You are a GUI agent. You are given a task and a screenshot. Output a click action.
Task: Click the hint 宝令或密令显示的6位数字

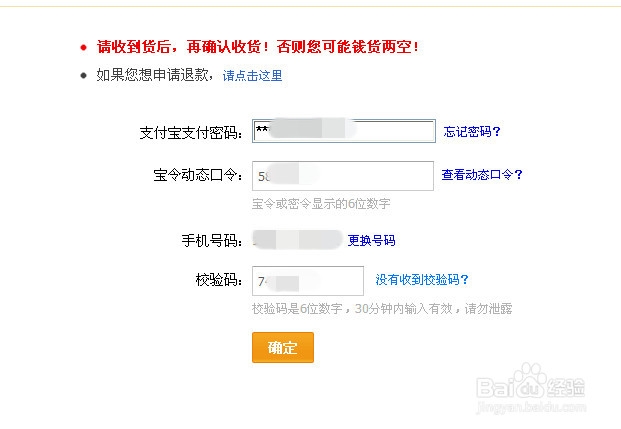point(320,203)
